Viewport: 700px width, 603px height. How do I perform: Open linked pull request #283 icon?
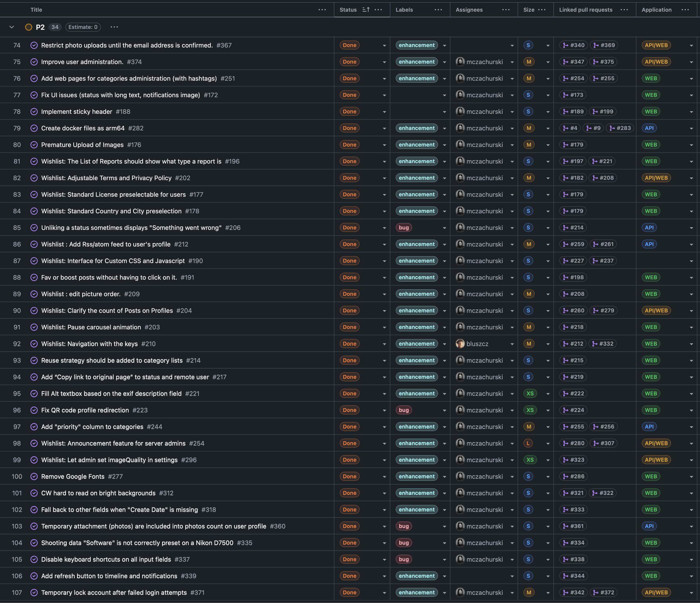(612, 128)
